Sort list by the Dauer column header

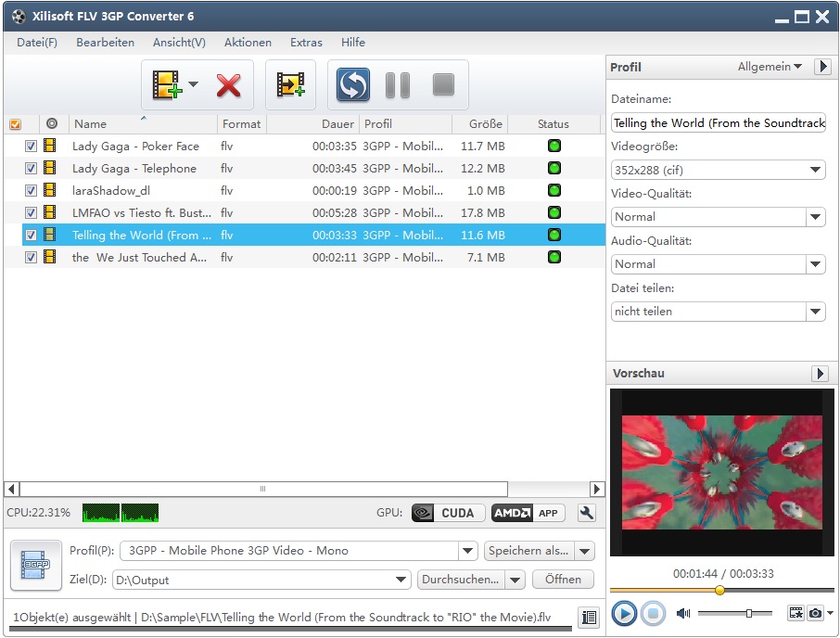pos(312,123)
